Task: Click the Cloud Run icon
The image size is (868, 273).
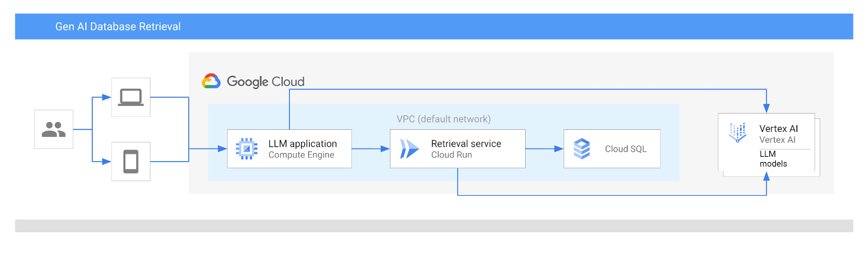Action: coord(409,149)
